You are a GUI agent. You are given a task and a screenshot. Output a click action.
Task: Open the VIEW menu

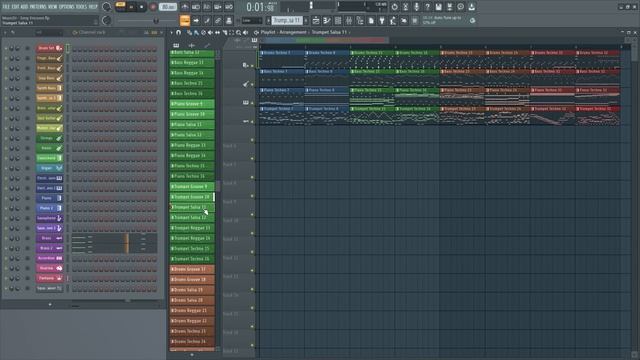(x=53, y=7)
